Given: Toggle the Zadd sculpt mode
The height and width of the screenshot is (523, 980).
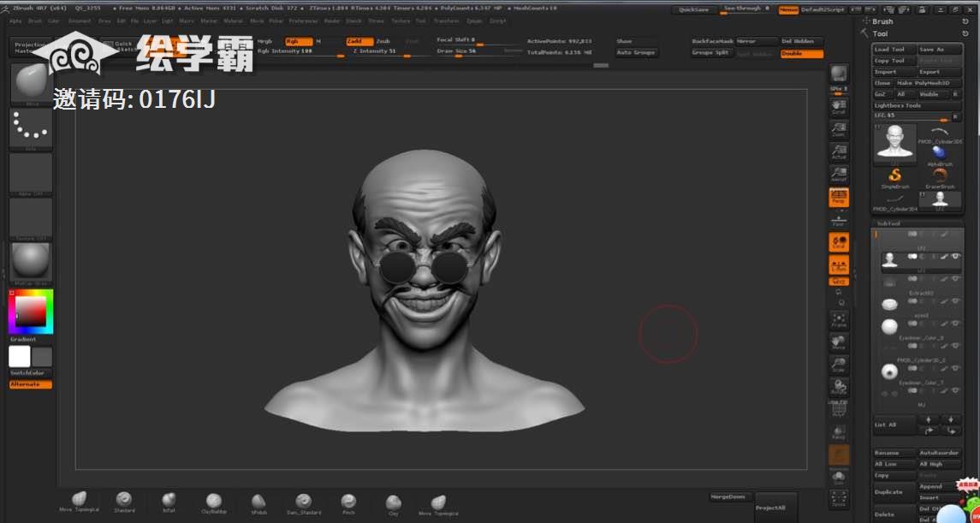Looking at the screenshot, I should pos(359,41).
